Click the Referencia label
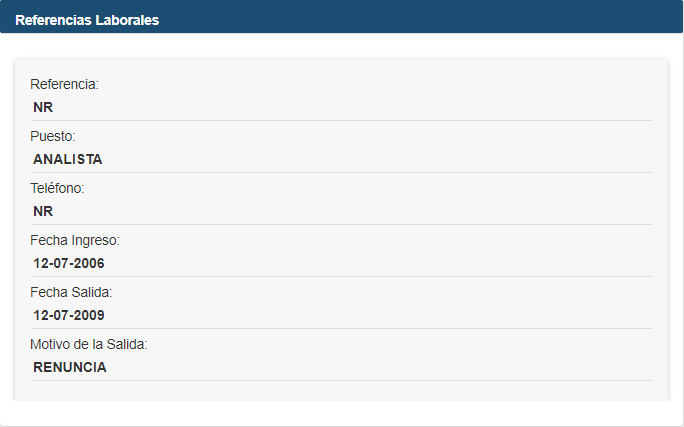The image size is (684, 427). click(x=64, y=84)
